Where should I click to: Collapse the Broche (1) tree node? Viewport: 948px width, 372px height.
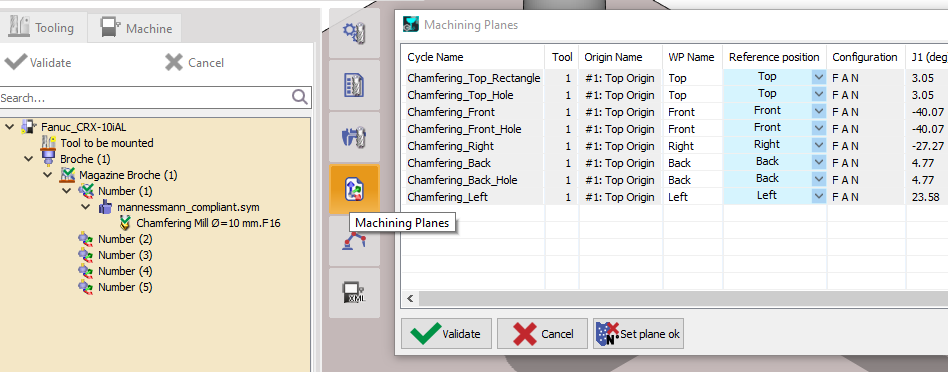coord(28,158)
